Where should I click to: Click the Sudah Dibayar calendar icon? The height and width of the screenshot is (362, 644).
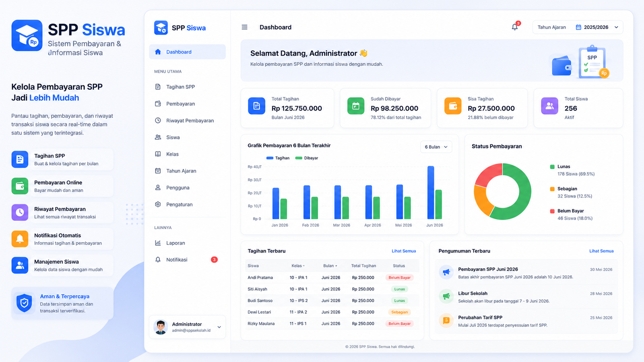click(356, 106)
